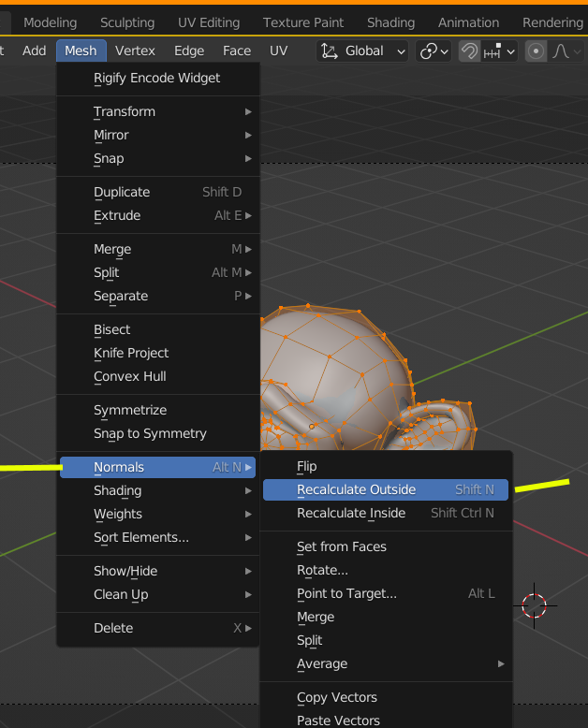Switch to the Animation workspace tab
The image size is (588, 728).
[x=469, y=22]
